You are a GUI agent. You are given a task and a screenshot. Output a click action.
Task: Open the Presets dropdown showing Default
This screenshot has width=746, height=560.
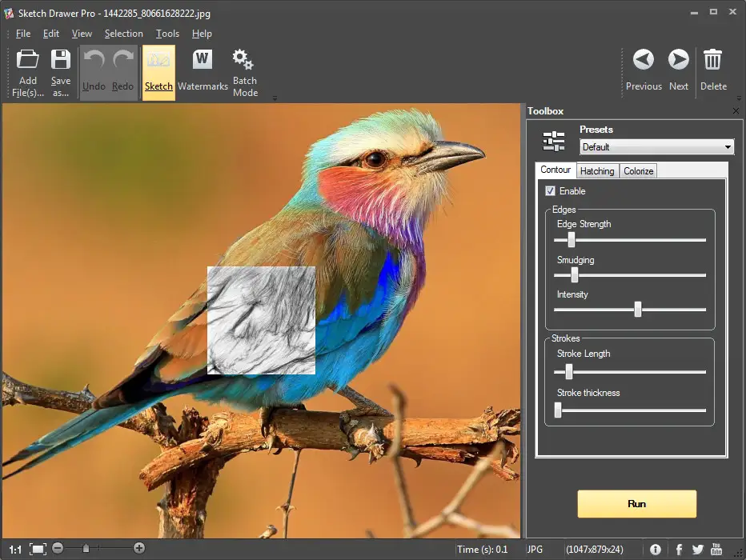pyautogui.click(x=656, y=147)
